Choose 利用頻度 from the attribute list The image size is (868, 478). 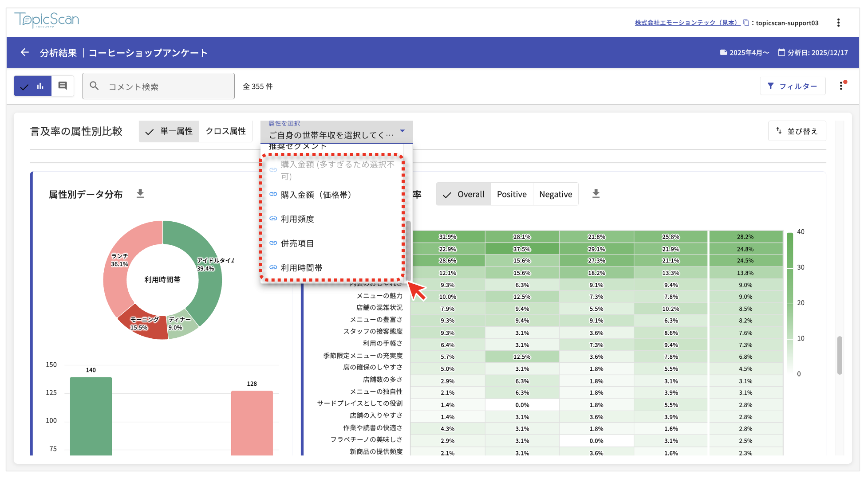(x=297, y=219)
